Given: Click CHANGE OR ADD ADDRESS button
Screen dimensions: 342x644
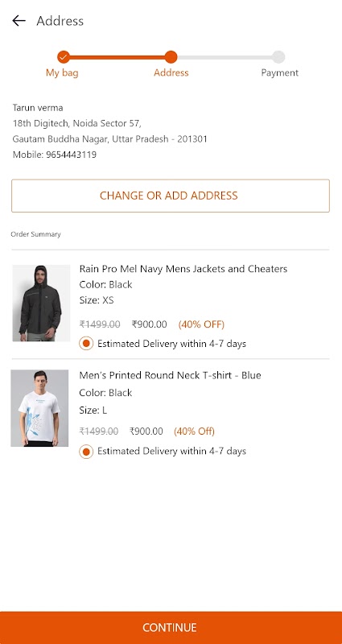Looking at the screenshot, I should pyautogui.click(x=171, y=196).
